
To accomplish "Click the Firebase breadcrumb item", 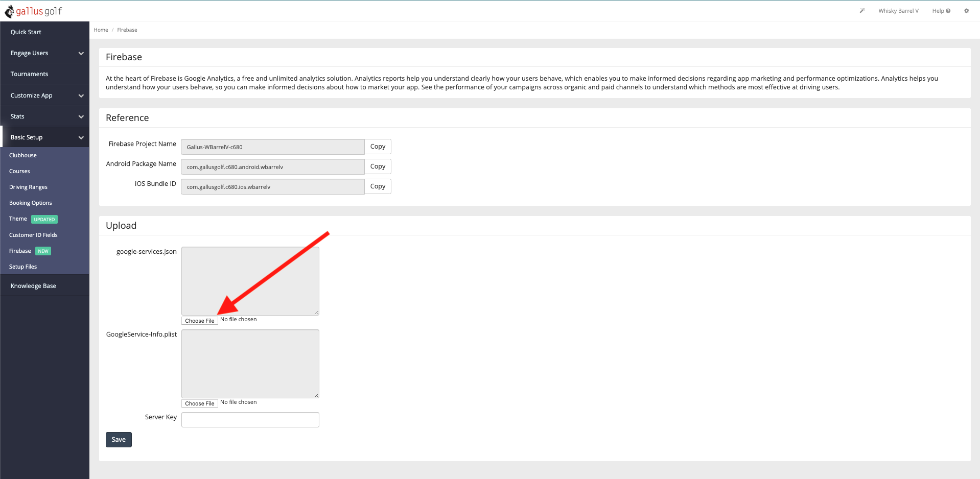I will (x=127, y=30).
